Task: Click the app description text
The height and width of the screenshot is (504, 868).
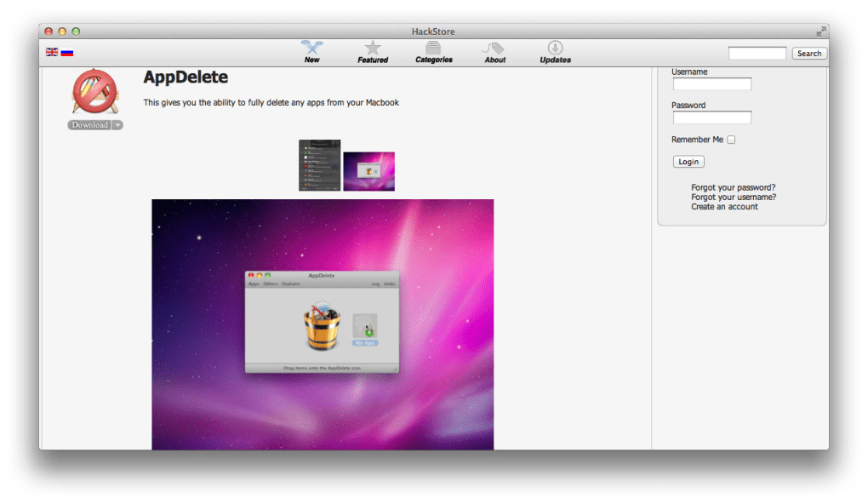Action: coord(271,102)
